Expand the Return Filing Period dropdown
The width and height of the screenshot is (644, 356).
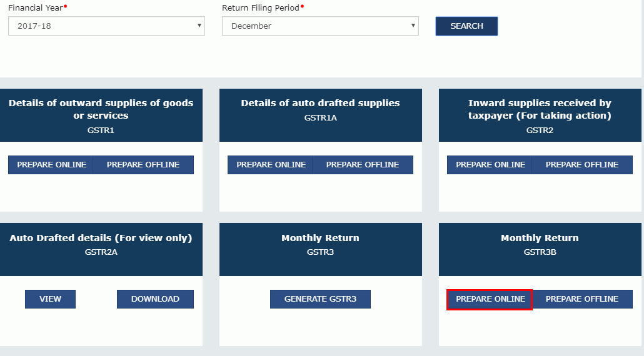point(319,26)
